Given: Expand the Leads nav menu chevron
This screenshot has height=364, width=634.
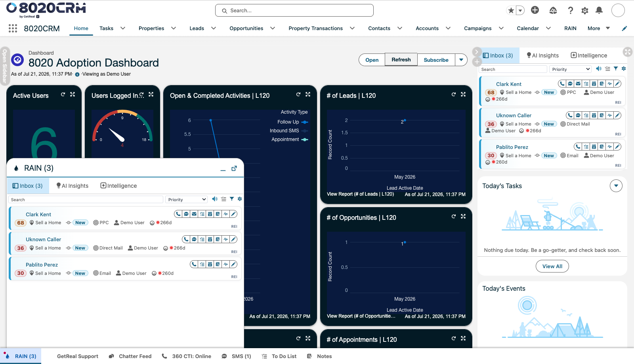Looking at the screenshot, I should (x=214, y=28).
